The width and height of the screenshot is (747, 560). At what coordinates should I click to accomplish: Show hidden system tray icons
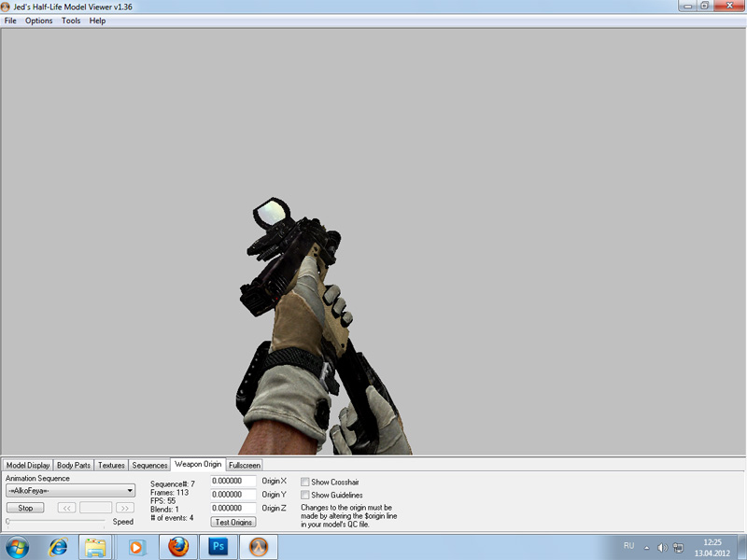coord(646,546)
